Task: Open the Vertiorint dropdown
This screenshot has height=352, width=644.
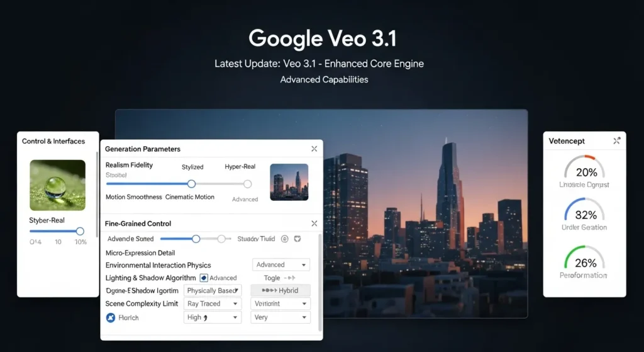Action: pyautogui.click(x=280, y=304)
